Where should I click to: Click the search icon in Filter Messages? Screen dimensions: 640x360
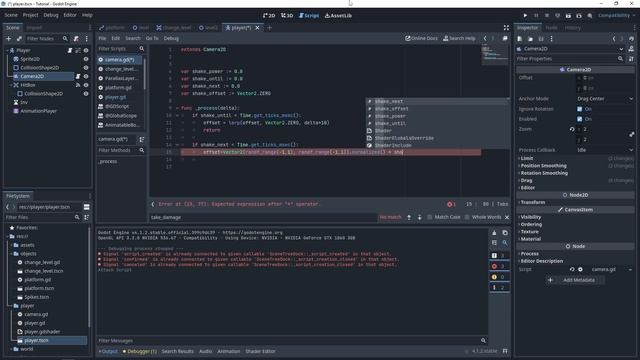[483, 340]
